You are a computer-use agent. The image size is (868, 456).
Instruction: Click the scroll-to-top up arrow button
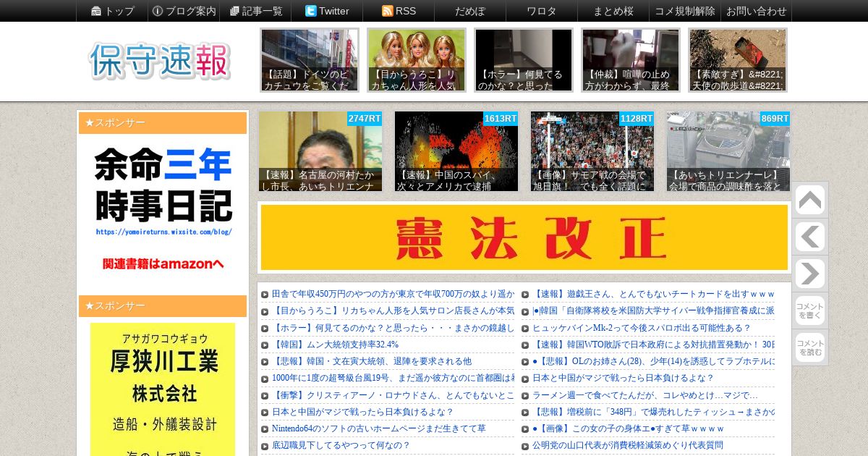tap(809, 200)
